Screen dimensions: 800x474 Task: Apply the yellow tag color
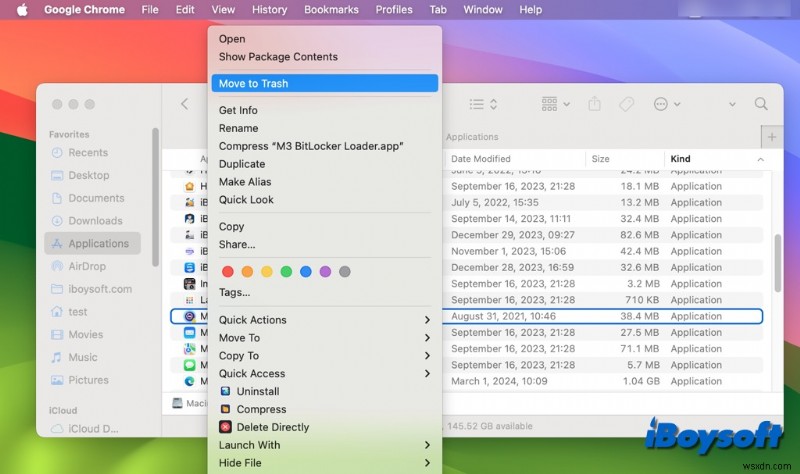(267, 271)
